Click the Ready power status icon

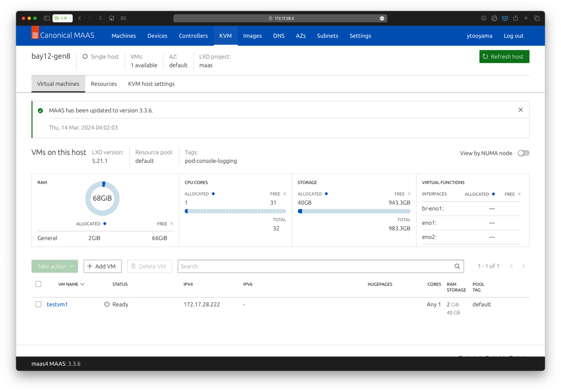[x=107, y=304]
